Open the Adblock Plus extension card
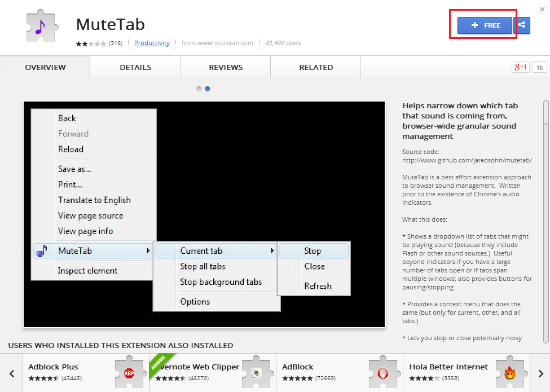Image resolution: width=550 pixels, height=392 pixels. [x=86, y=373]
